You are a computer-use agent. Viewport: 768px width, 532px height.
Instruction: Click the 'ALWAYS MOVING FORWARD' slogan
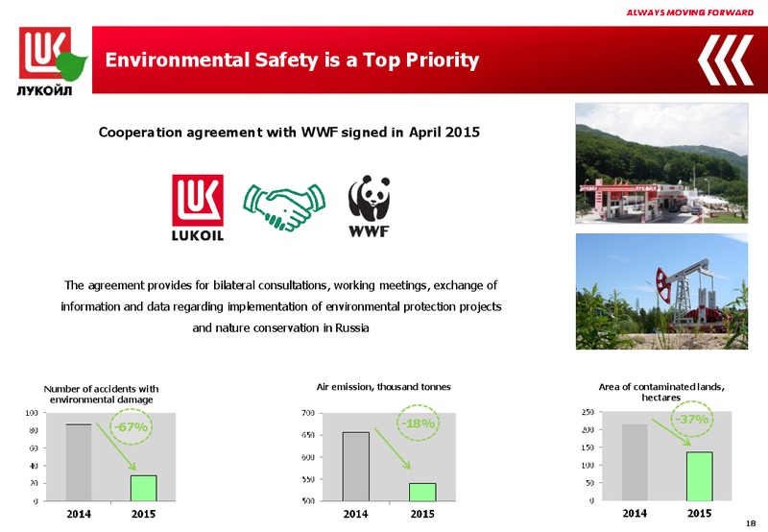coord(689,12)
